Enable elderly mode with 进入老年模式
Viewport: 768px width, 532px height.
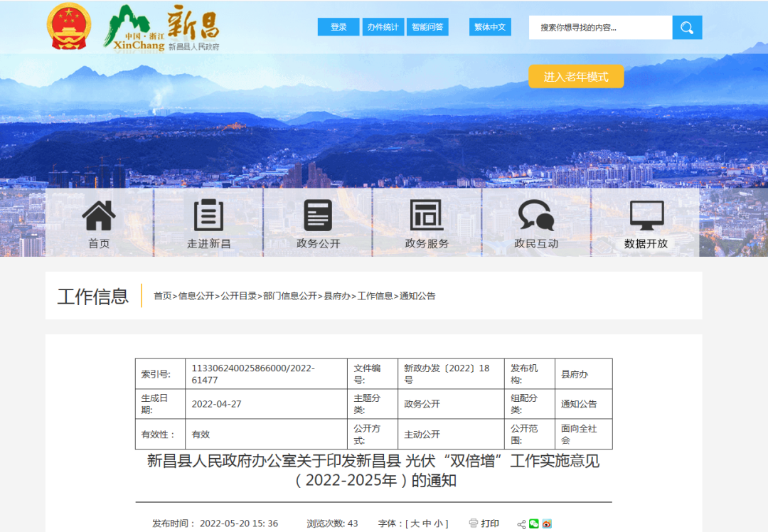click(576, 77)
